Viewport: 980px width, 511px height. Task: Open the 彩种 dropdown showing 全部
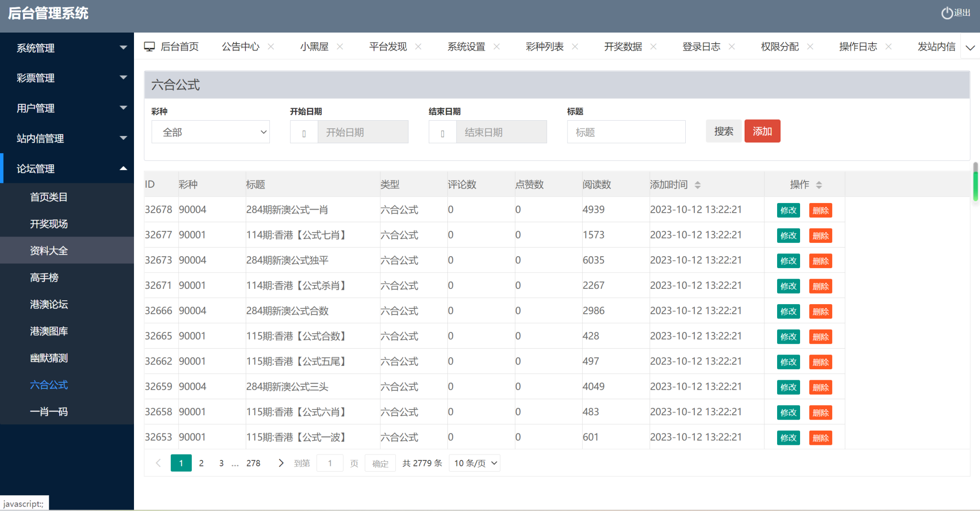point(211,132)
